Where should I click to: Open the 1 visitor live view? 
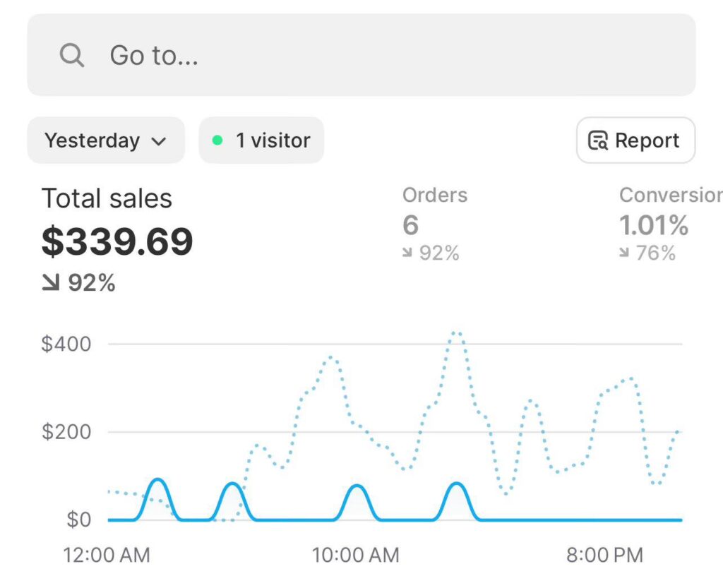(x=261, y=140)
